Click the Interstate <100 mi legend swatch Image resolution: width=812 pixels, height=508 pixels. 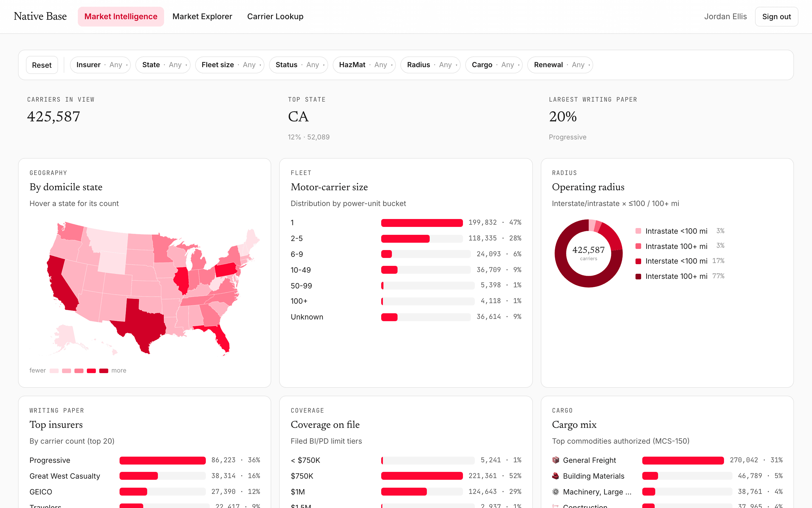638,261
